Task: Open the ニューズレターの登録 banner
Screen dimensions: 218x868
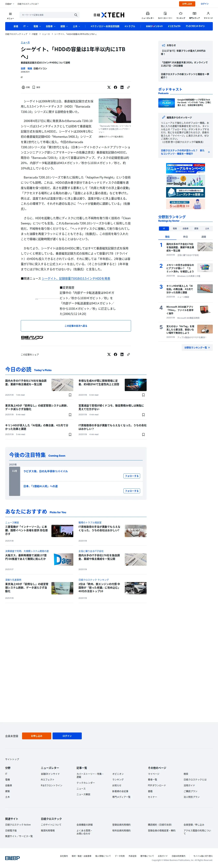Action: 185,192
